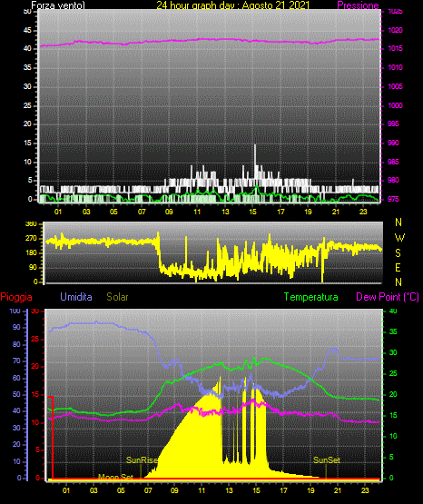Click the SunRise marker on solar graph
Image resolution: width=423 pixels, height=504 pixels.
pos(142,460)
